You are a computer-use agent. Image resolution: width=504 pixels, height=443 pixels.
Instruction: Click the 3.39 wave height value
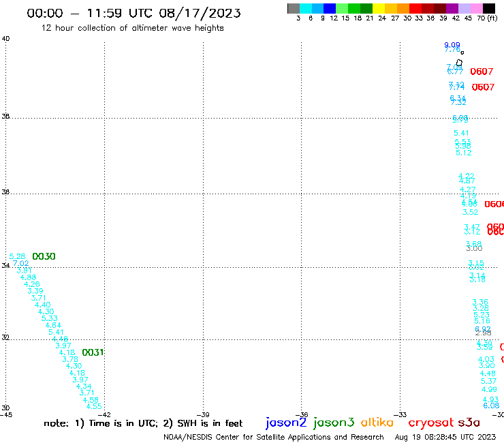(x=35, y=291)
